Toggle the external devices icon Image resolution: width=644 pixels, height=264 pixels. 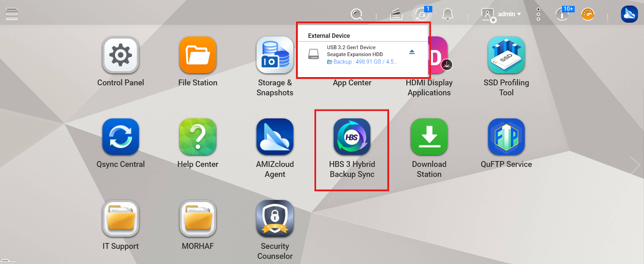(422, 14)
